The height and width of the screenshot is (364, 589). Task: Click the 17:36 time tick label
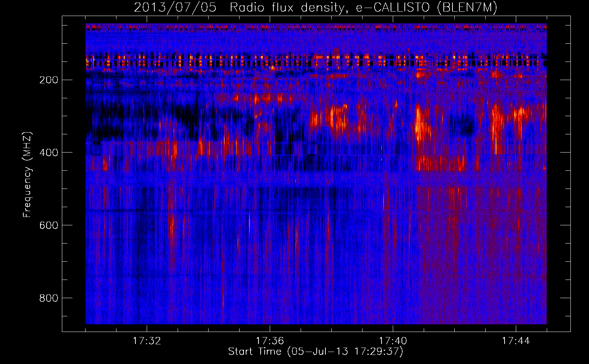pos(270,341)
